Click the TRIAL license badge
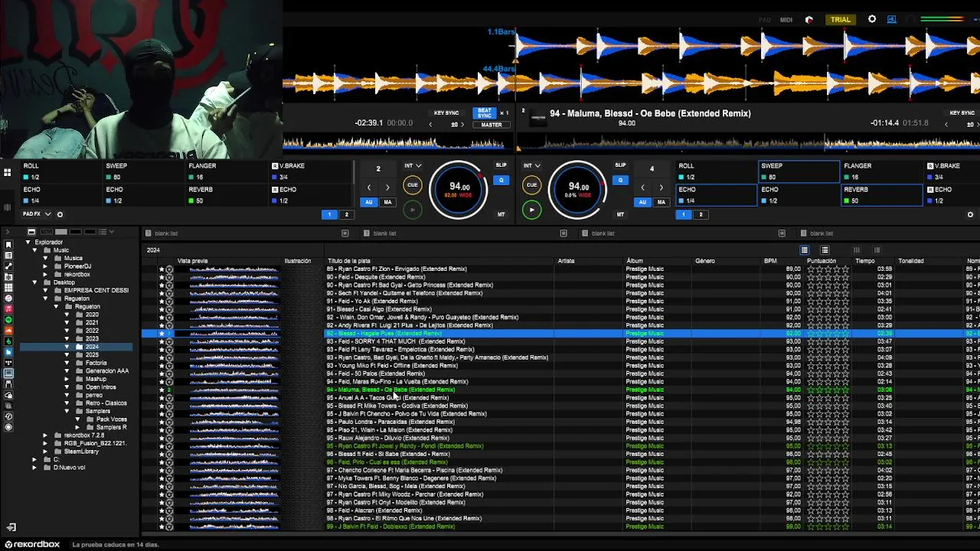Image resolution: width=980 pixels, height=551 pixels. click(x=841, y=19)
